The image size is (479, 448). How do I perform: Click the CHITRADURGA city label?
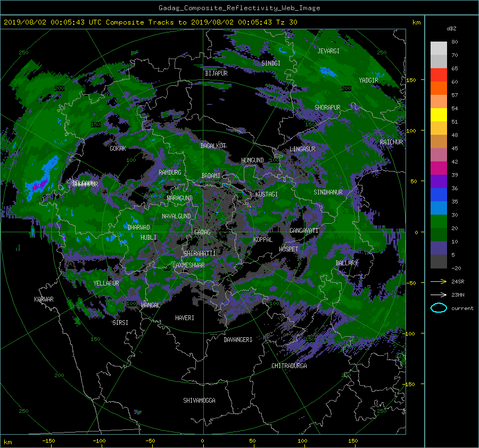click(x=289, y=366)
